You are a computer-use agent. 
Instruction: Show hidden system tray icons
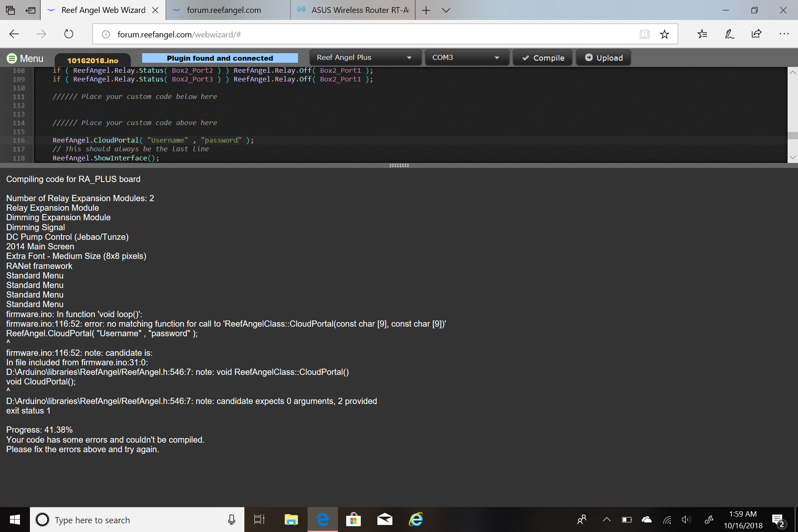607,520
